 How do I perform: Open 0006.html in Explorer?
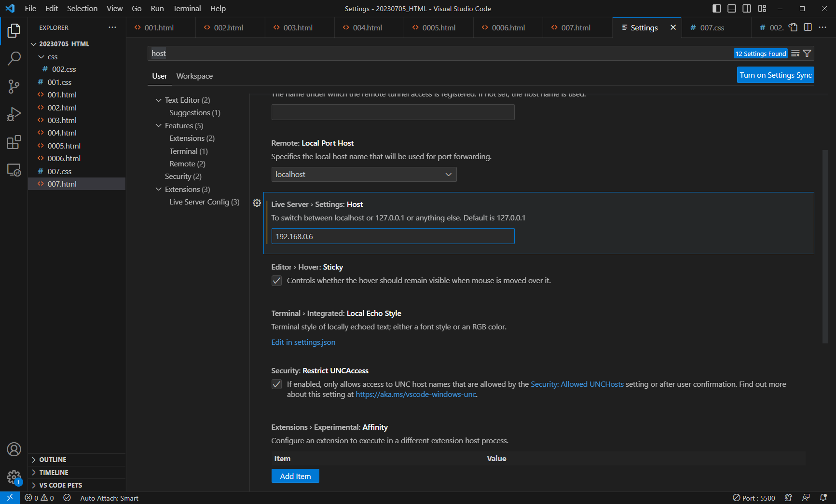tap(77, 158)
